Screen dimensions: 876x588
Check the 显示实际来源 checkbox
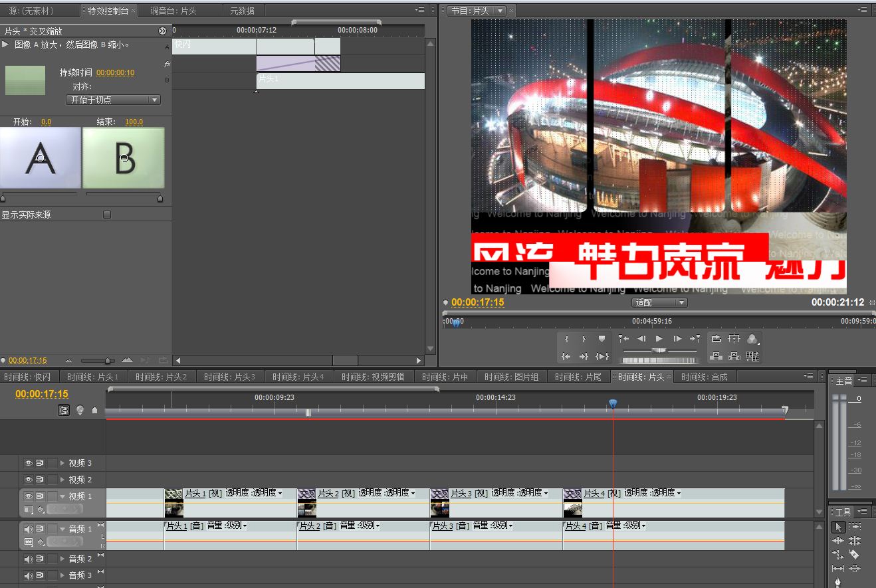click(x=107, y=215)
